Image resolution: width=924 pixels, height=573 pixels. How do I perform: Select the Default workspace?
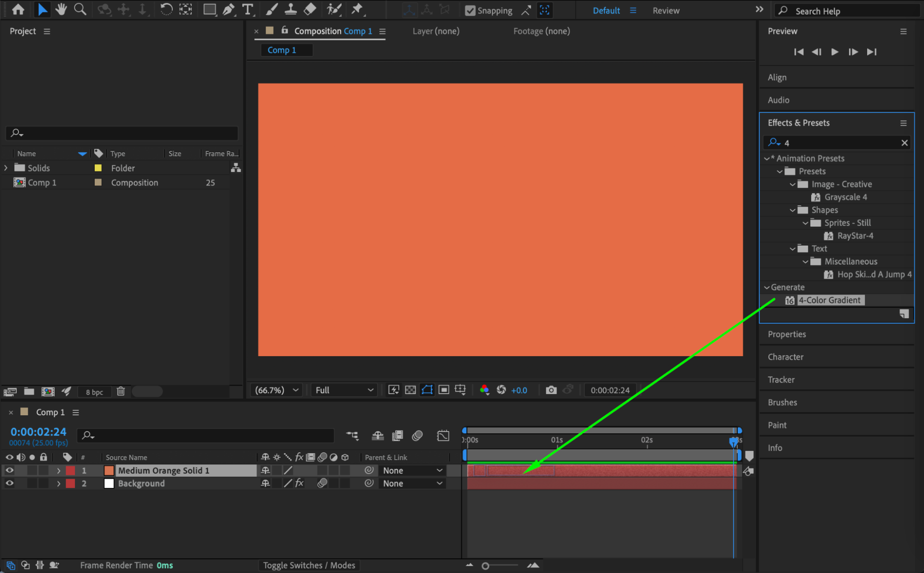606,10
